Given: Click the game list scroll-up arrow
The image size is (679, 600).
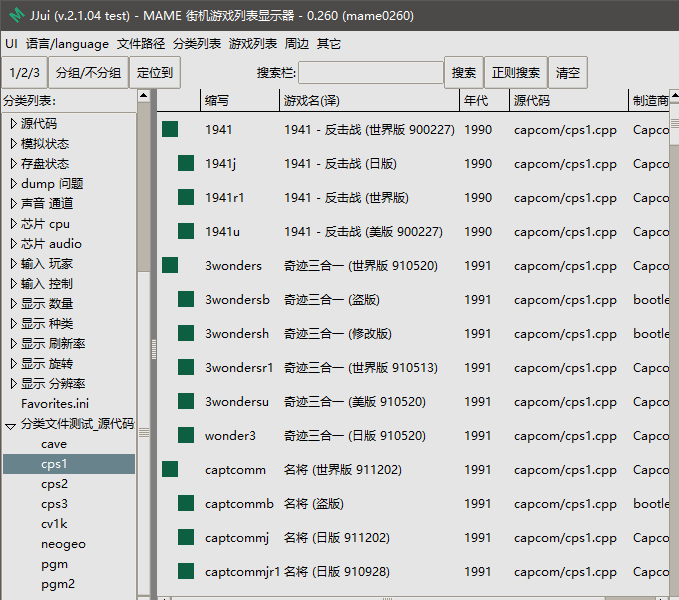Looking at the screenshot, I should pyautogui.click(x=675, y=96).
